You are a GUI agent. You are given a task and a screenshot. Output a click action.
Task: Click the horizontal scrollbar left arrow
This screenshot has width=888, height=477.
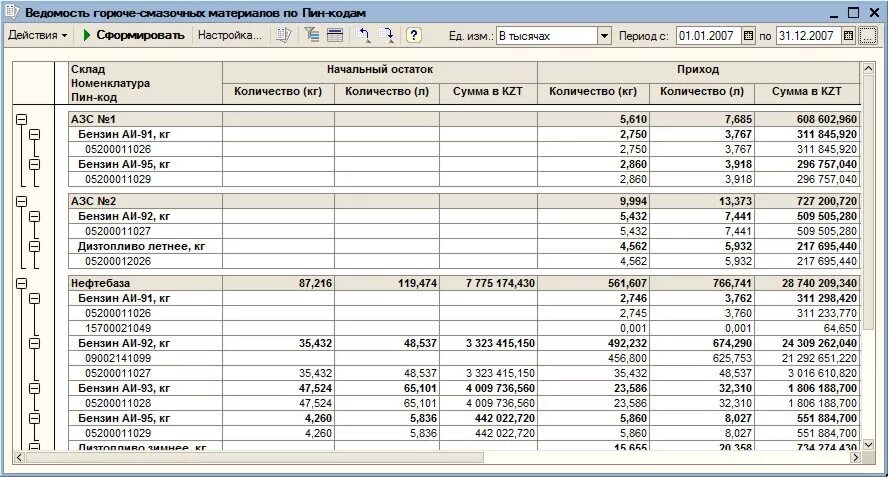19,457
